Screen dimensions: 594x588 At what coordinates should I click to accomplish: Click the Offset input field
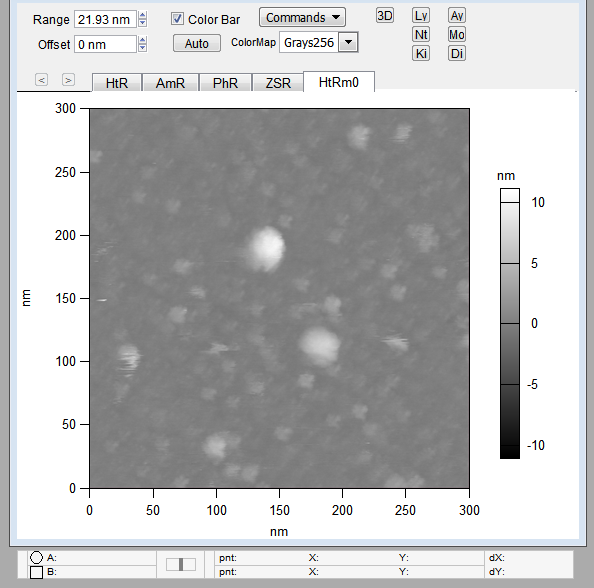pyautogui.click(x=105, y=44)
